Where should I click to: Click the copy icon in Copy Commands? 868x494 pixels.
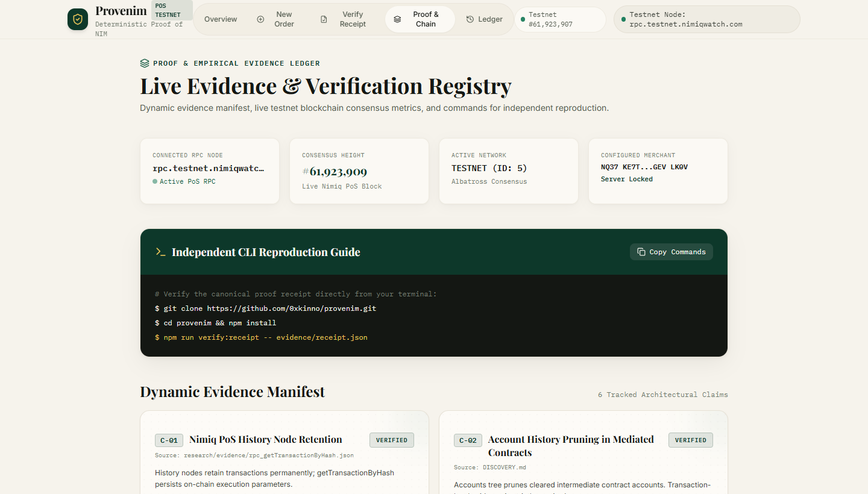click(x=641, y=252)
